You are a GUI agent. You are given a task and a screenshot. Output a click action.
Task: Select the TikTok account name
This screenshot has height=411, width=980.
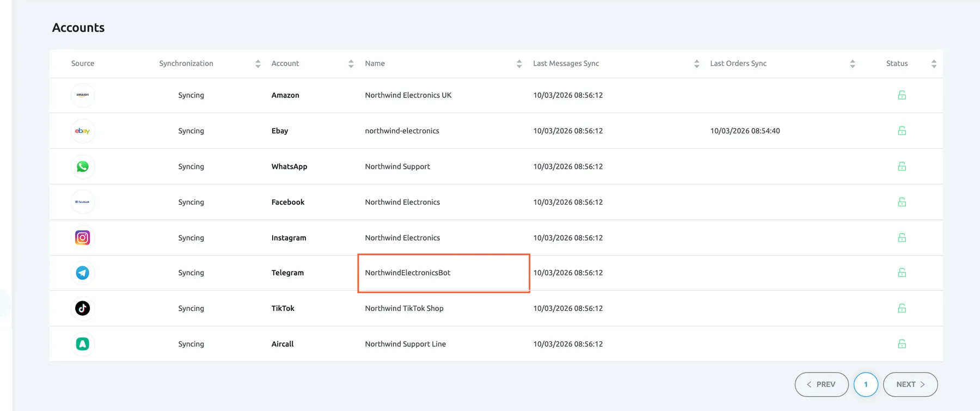click(283, 309)
